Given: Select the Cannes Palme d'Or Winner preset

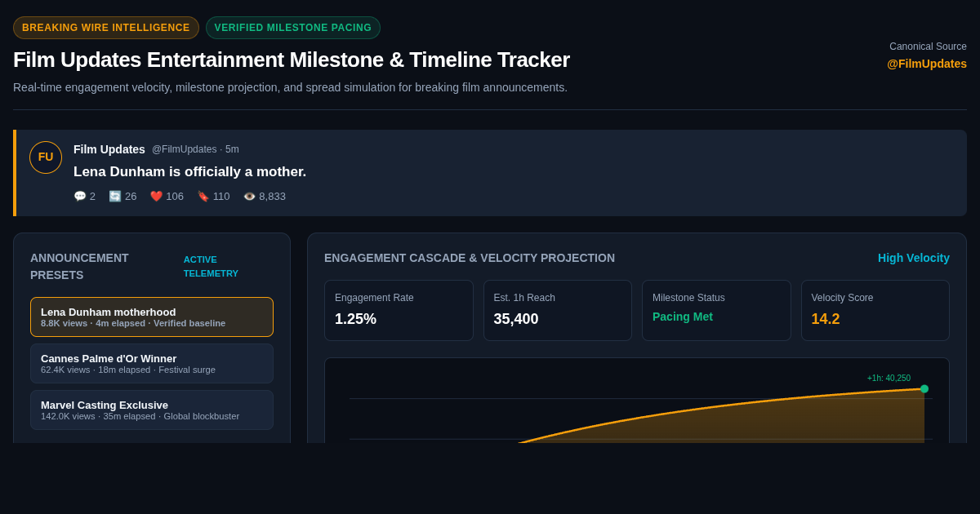Looking at the screenshot, I should pyautogui.click(x=152, y=364).
